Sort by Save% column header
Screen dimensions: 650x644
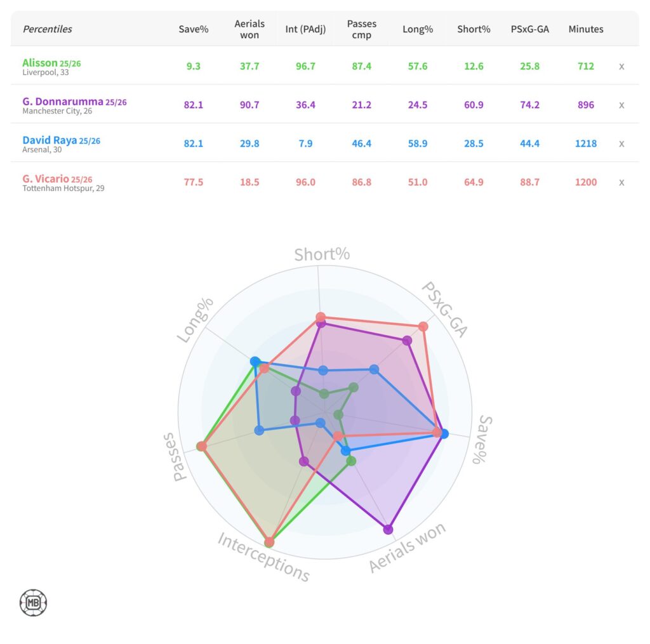coord(194,29)
